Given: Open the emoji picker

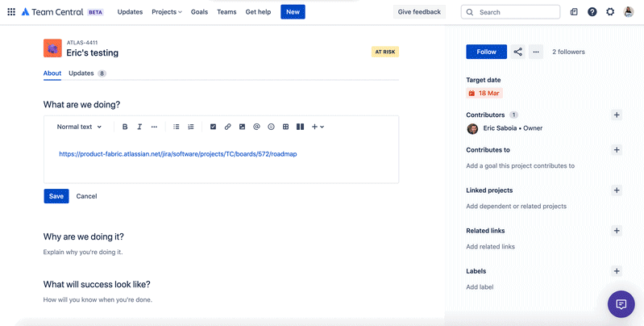Looking at the screenshot, I should coord(271,127).
